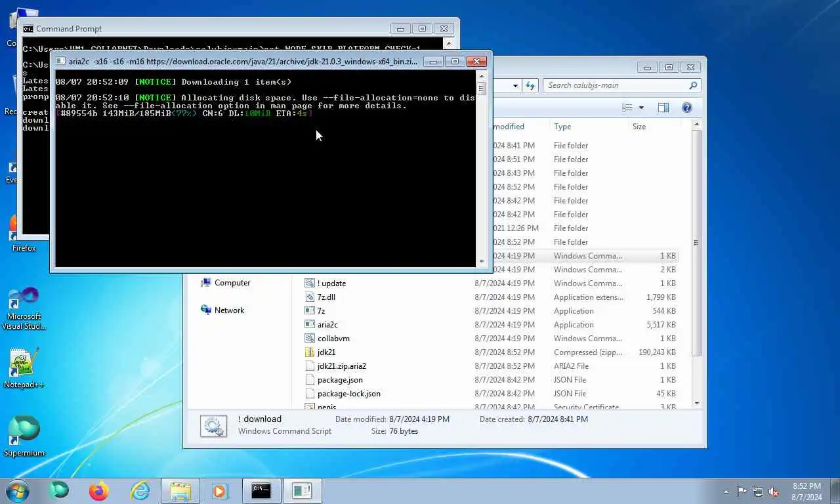Viewport: 840px width, 504px height.
Task: Click the 'ARIA2 File' type cell
Action: pyautogui.click(x=571, y=366)
